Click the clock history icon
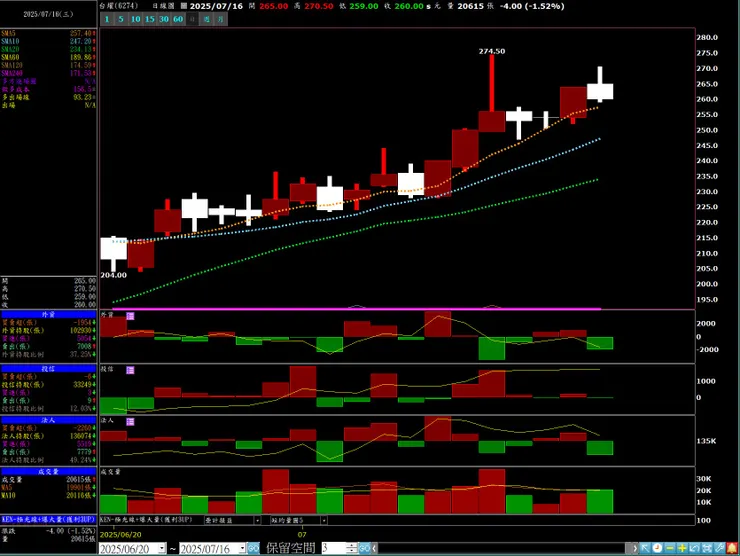Image resolution: width=740 pixels, height=556 pixels. [x=657, y=548]
